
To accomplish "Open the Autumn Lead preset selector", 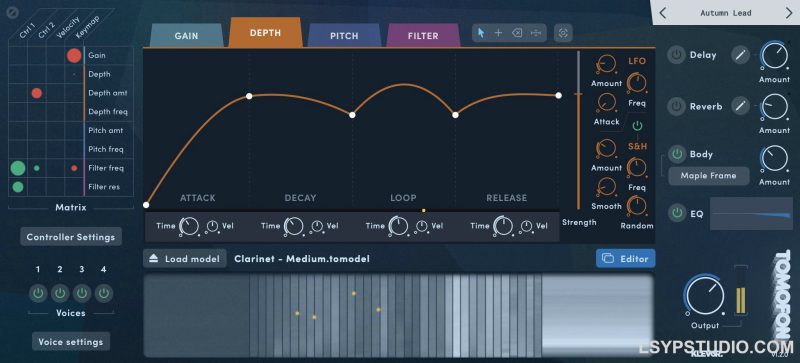I will [x=726, y=13].
